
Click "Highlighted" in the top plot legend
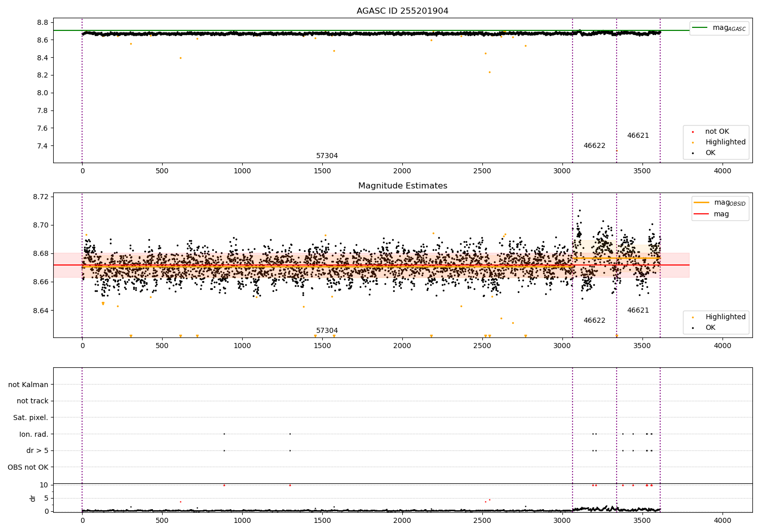725,142
